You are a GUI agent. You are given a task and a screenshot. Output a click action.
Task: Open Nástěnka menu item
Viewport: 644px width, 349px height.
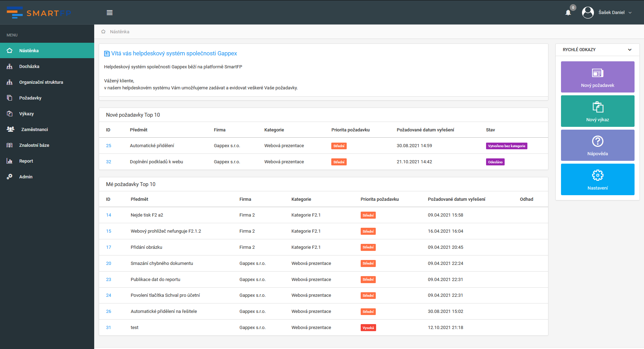[47, 50]
